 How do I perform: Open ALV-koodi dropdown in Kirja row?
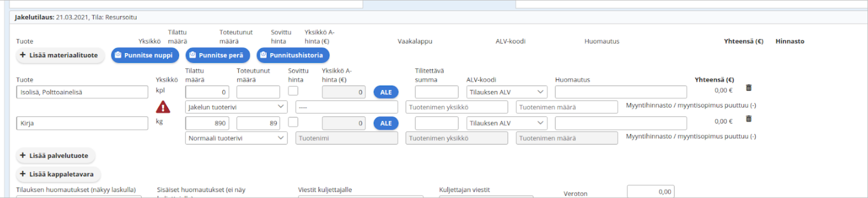506,123
